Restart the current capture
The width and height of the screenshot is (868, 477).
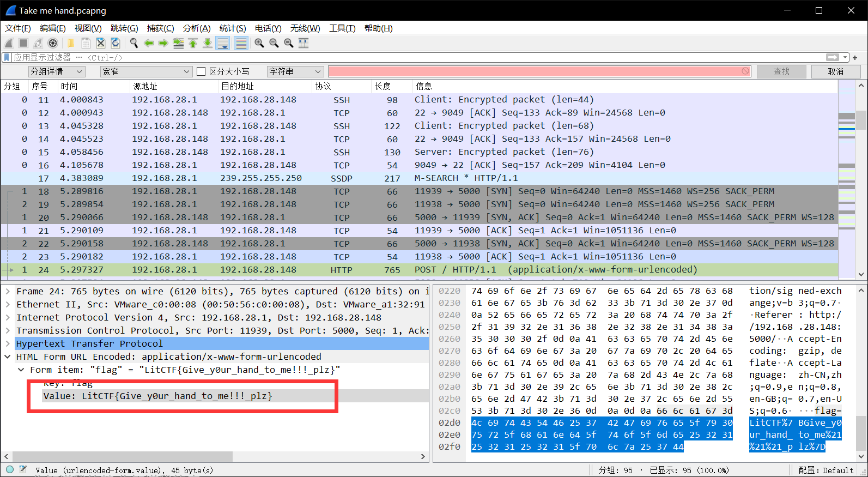click(x=38, y=43)
